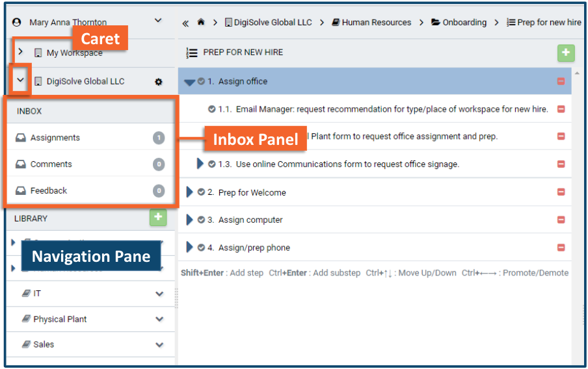Go to Prep for new hire breadcrumb
The width and height of the screenshot is (588, 369).
click(544, 23)
